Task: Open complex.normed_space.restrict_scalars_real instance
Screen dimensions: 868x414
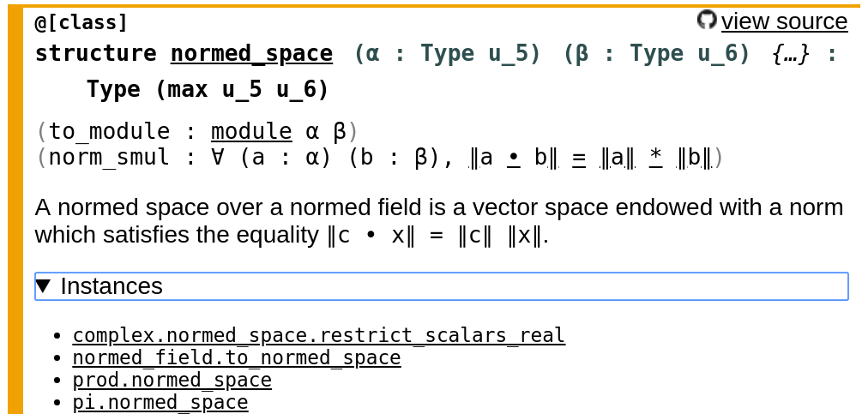Action: tap(319, 335)
